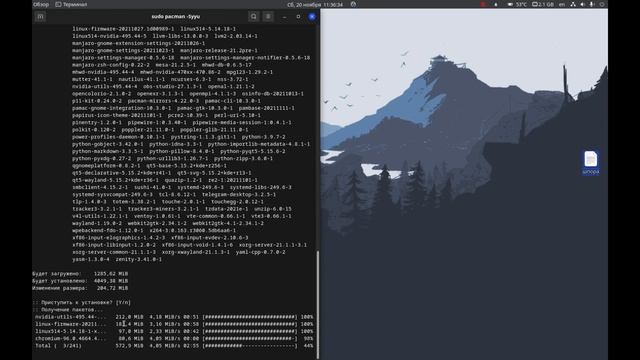The image size is (640, 360).
Task: Click the linux-firmware-20211 download line
Action: pyautogui.click(x=174, y=324)
